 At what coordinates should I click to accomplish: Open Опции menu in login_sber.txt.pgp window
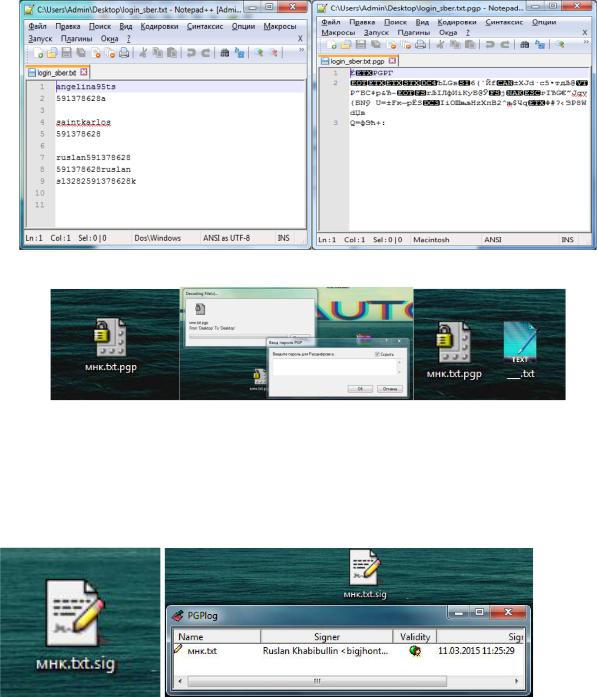coord(544,22)
